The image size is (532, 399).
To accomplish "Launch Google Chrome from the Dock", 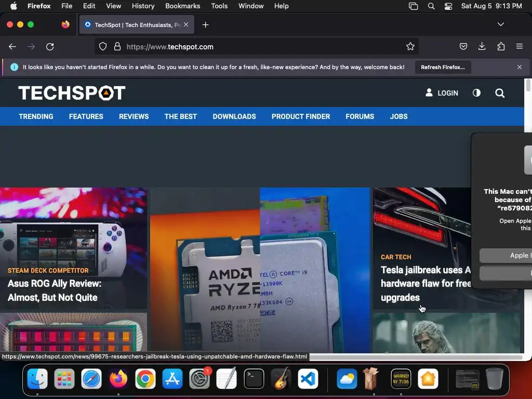I will point(145,379).
